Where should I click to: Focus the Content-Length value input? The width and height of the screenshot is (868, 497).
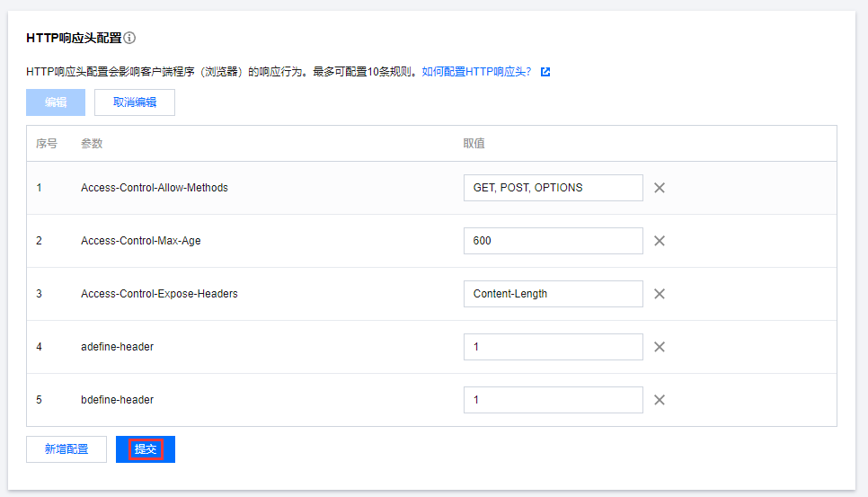click(553, 294)
